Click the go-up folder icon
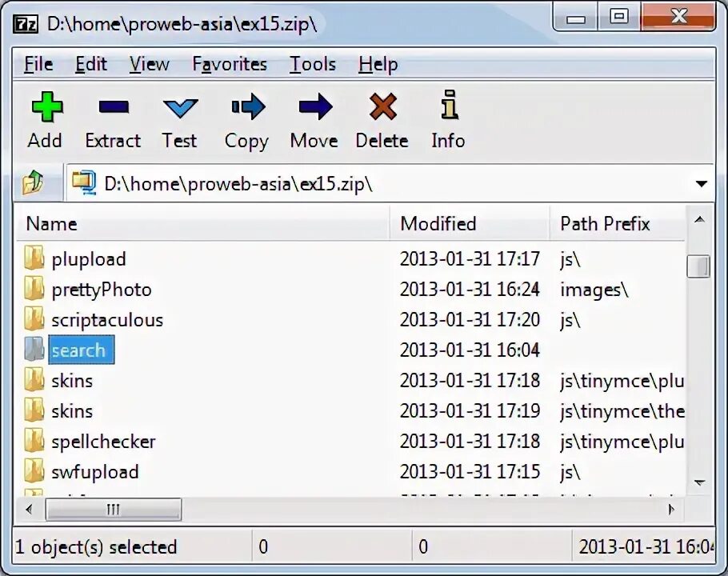The height and width of the screenshot is (576, 728). coord(32,183)
